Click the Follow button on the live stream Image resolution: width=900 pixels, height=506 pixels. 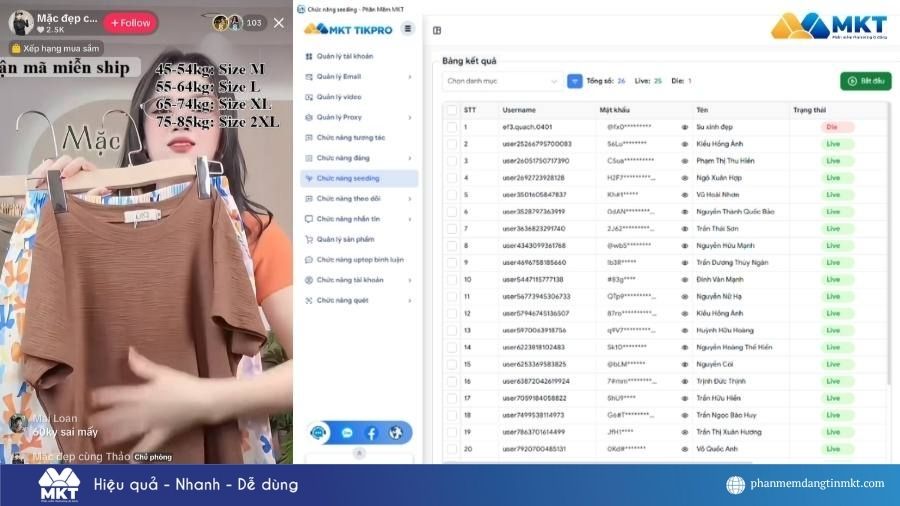(x=130, y=23)
